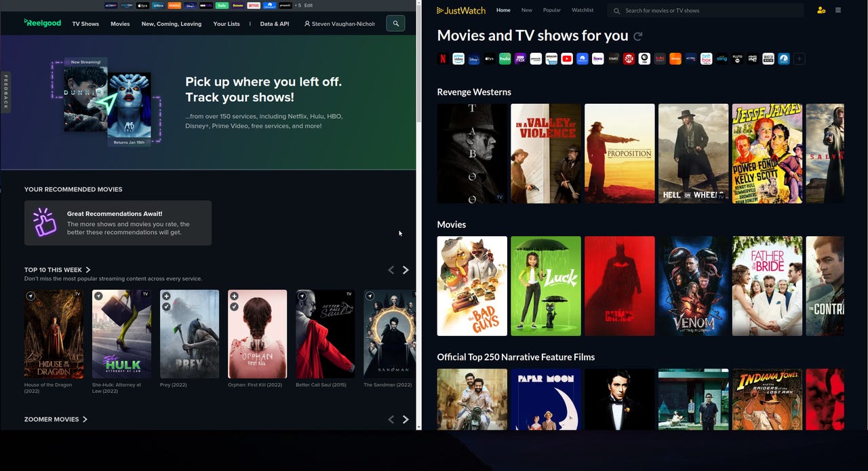Viewport: 868px width, 471px height.
Task: Select the HBO Max provider icon in JustWatch
Action: pyautogui.click(x=520, y=58)
